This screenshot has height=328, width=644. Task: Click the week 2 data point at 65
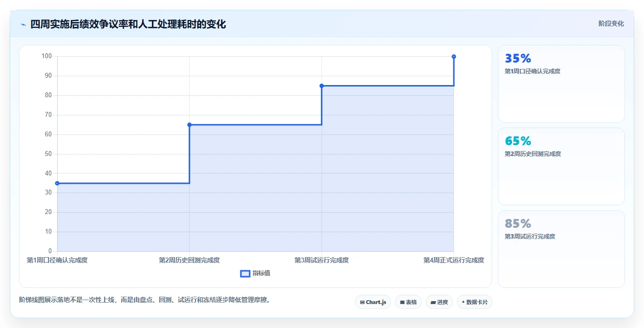(x=189, y=125)
